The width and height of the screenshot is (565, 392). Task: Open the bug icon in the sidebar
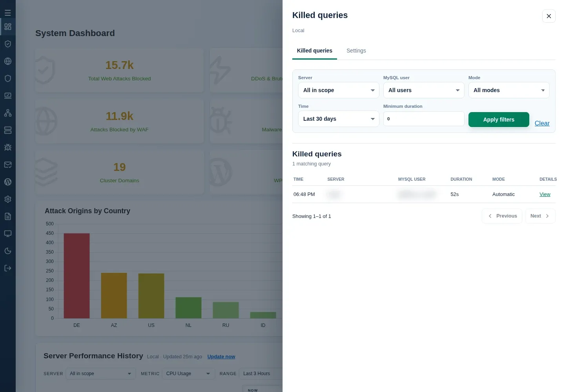point(8,147)
